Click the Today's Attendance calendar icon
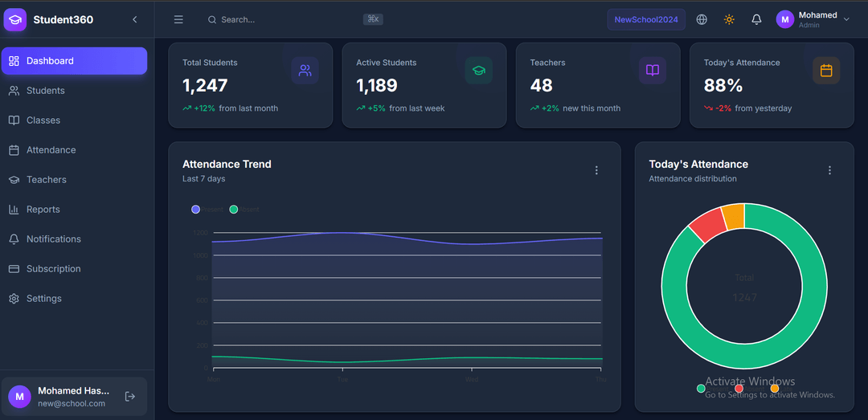The image size is (868, 420). click(826, 71)
